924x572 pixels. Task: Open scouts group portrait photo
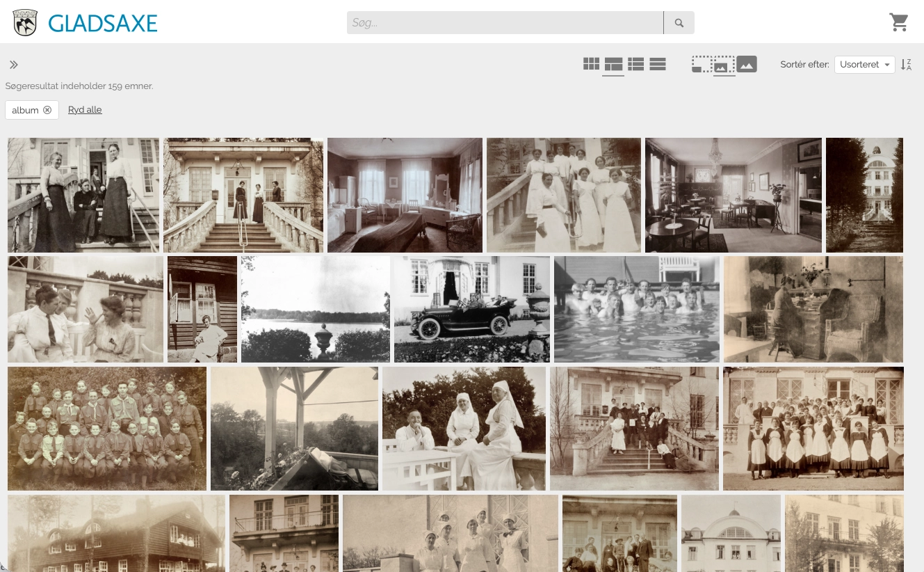point(107,429)
